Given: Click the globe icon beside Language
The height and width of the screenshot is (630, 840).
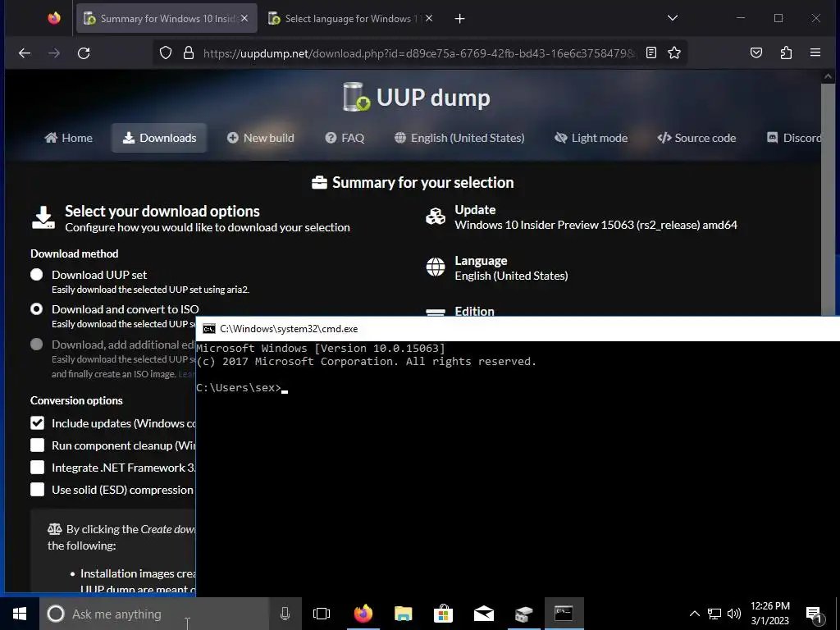Looking at the screenshot, I should click(435, 267).
